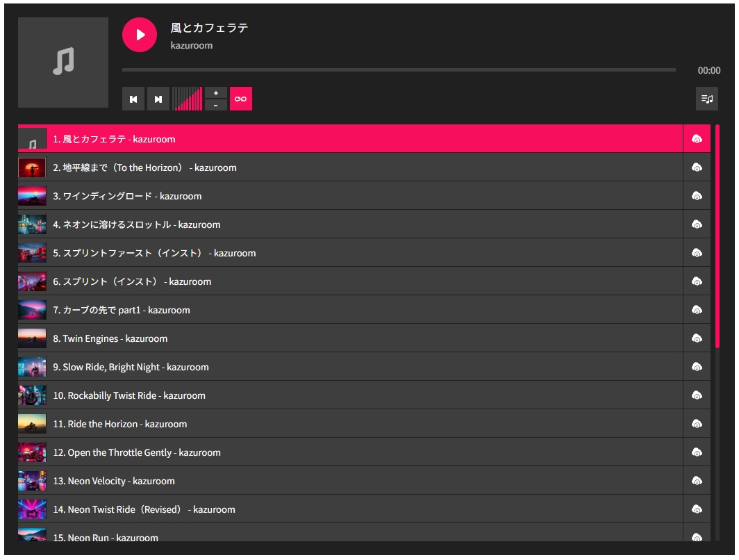Skip to the previous track
The width and height of the screenshot is (739, 560).
click(133, 99)
